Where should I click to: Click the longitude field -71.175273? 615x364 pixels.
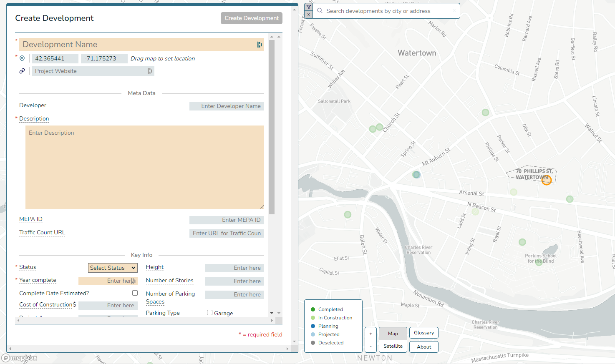pos(104,58)
